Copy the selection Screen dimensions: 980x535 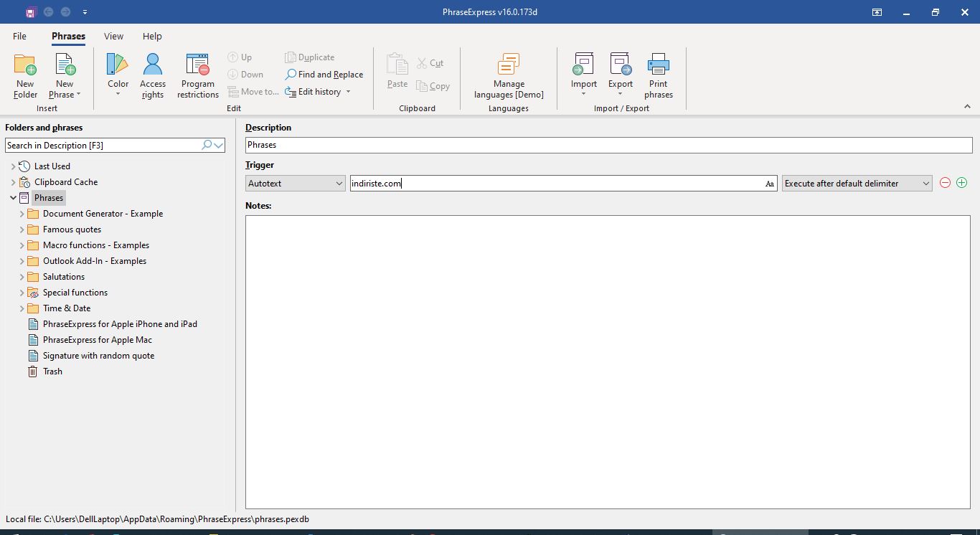433,86
